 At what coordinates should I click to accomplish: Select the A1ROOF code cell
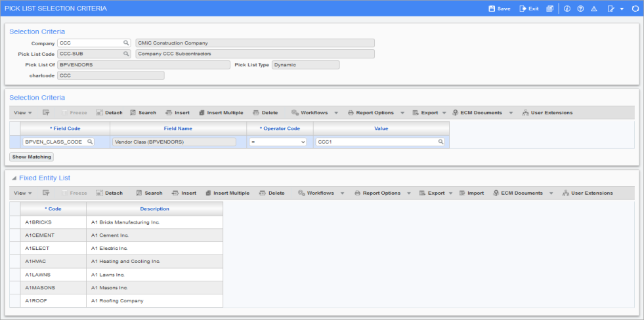tap(53, 301)
